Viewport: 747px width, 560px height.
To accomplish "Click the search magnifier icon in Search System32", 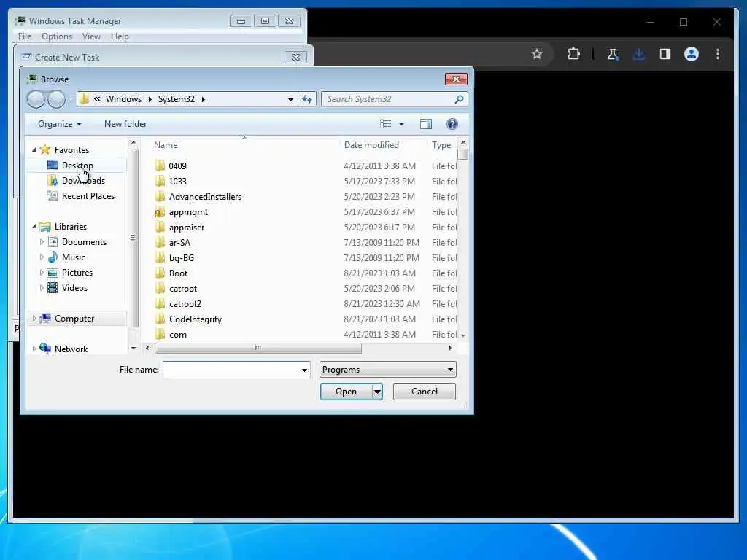I will pyautogui.click(x=459, y=99).
